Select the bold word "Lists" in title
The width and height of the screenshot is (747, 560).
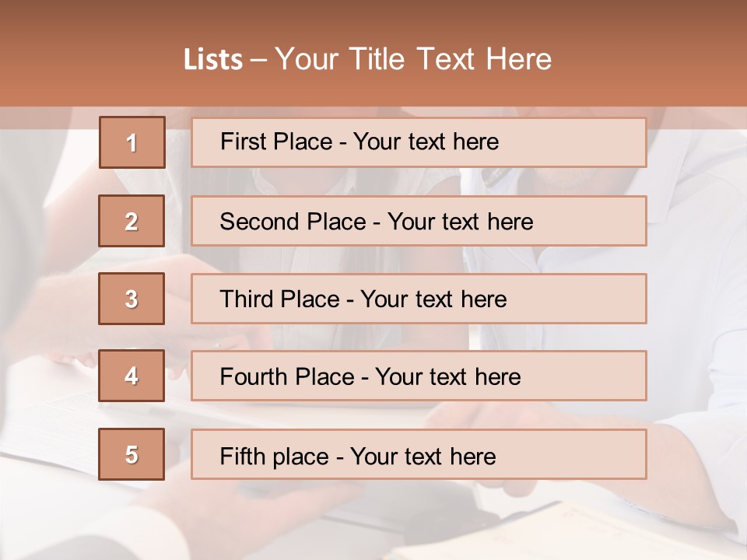213,60
